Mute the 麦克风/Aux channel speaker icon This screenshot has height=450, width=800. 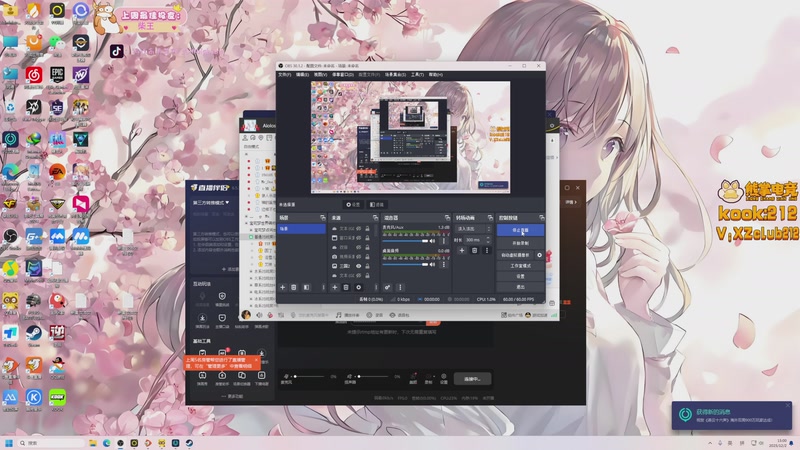click(433, 241)
